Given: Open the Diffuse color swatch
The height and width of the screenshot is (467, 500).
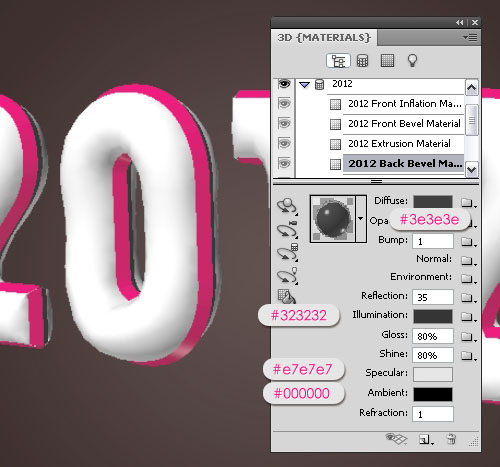Looking at the screenshot, I should (433, 202).
